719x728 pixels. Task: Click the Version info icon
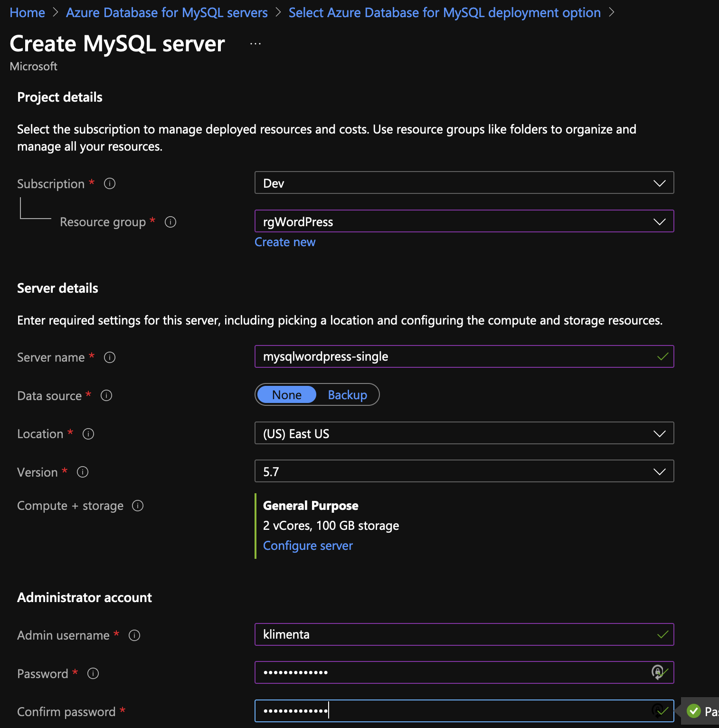coord(83,472)
